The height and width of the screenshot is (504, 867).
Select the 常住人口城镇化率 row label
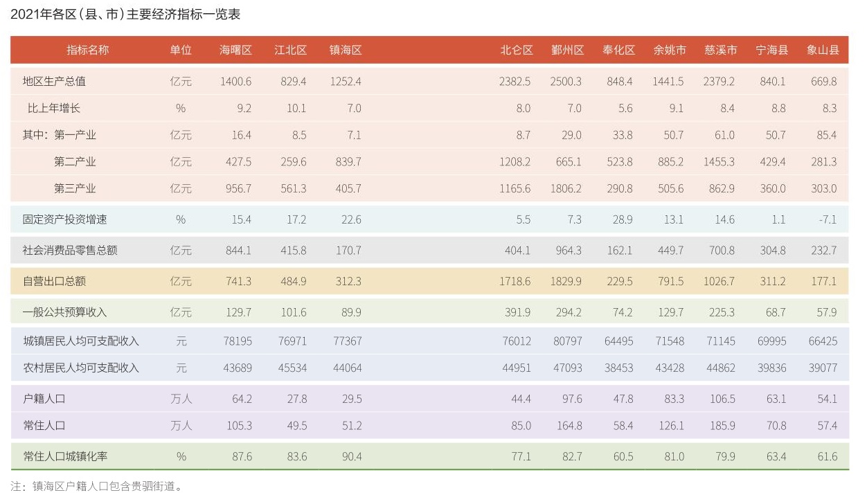pyautogui.click(x=64, y=456)
